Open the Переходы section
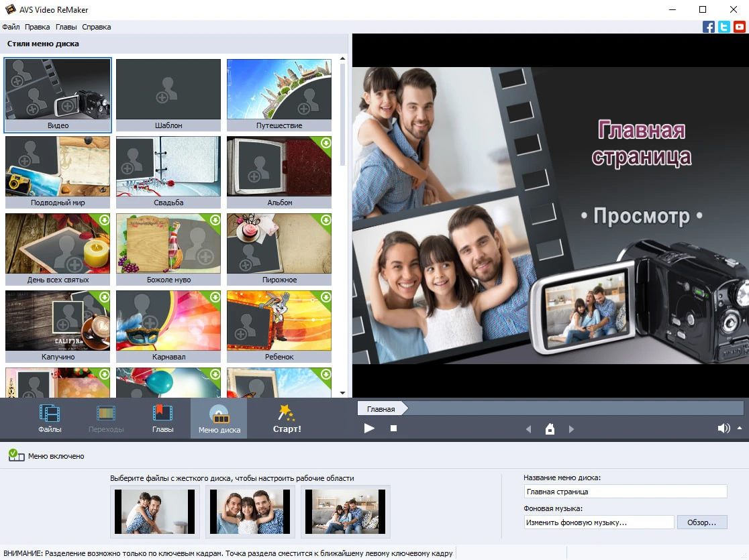749x560 pixels. pos(106,418)
